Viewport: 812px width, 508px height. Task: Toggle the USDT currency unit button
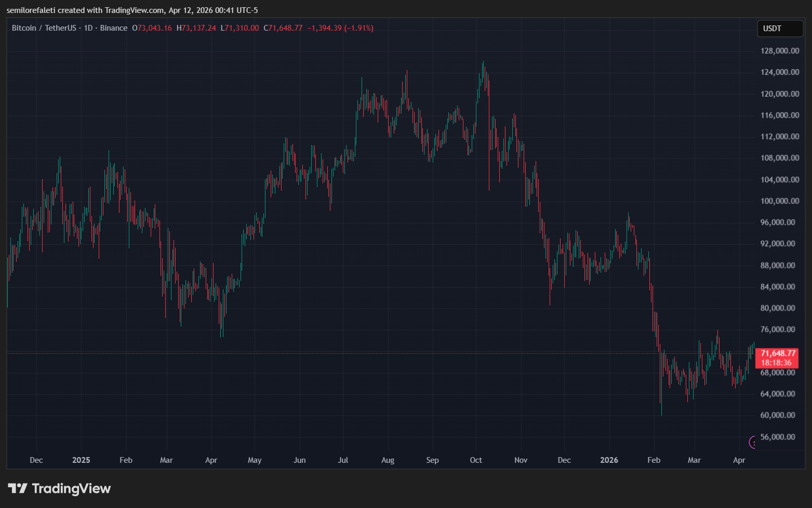pyautogui.click(x=779, y=29)
